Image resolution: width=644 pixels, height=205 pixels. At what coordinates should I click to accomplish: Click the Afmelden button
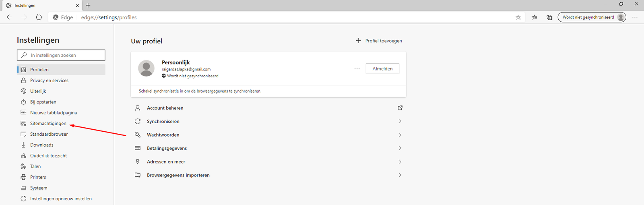coord(382,69)
